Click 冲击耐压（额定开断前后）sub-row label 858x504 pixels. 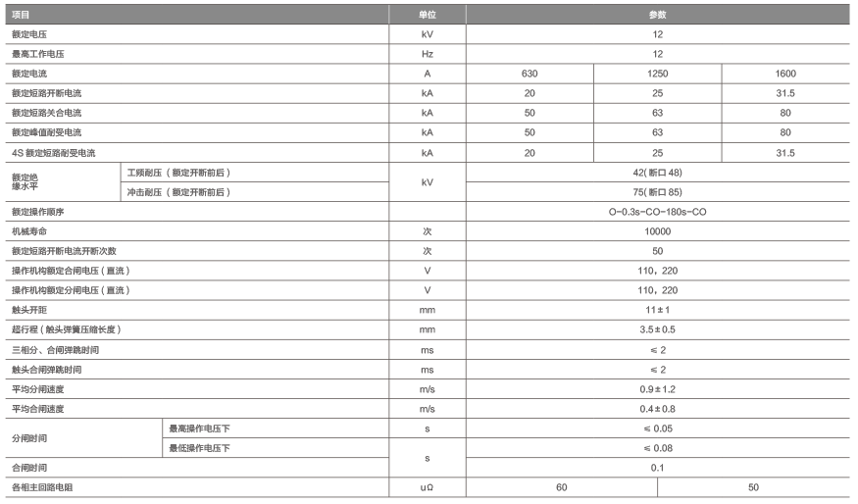click(x=178, y=192)
